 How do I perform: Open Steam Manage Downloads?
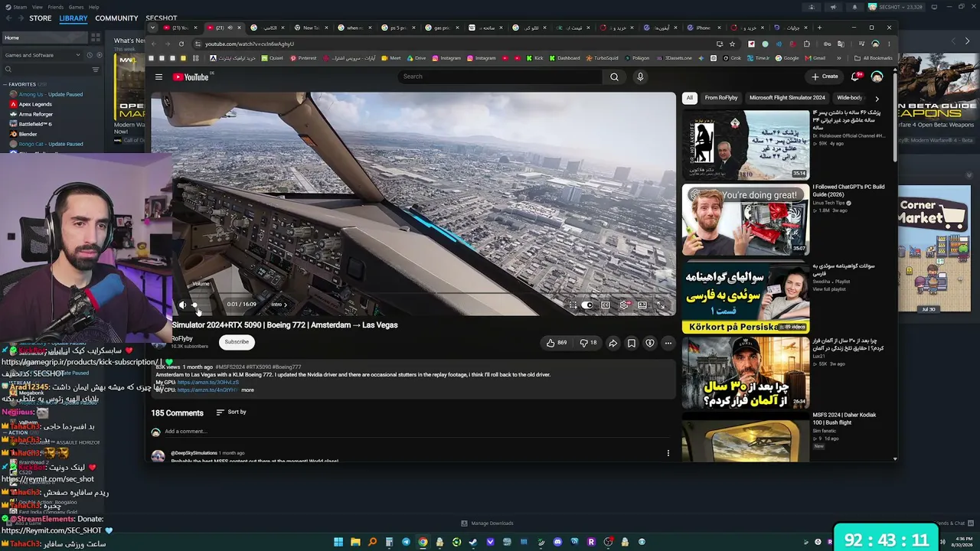tap(488, 523)
